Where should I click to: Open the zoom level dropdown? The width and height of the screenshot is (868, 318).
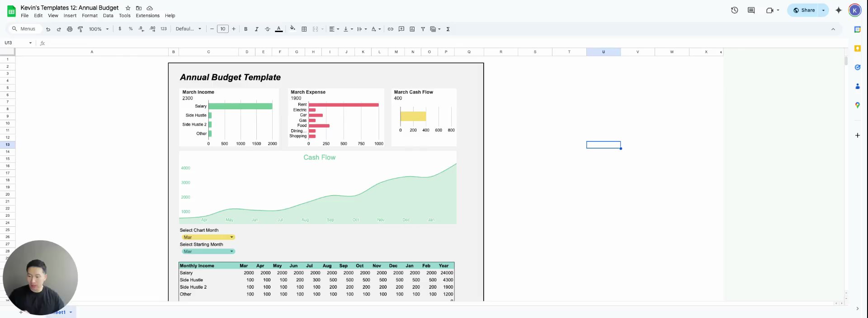pos(99,29)
